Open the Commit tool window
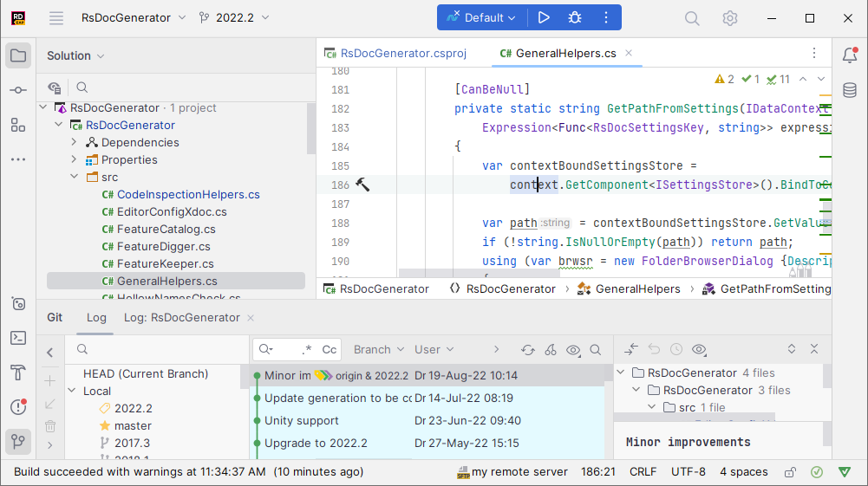Viewport: 868px width, 486px height. click(18, 90)
